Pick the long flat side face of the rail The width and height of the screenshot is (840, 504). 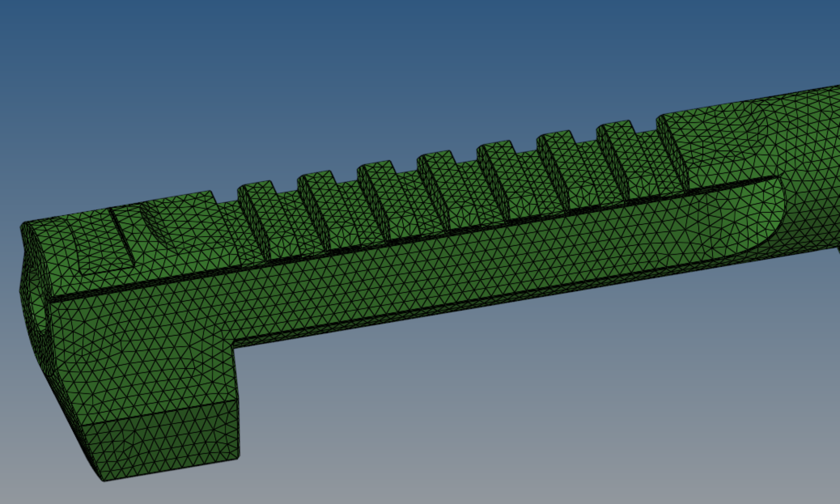pyautogui.click(x=420, y=273)
